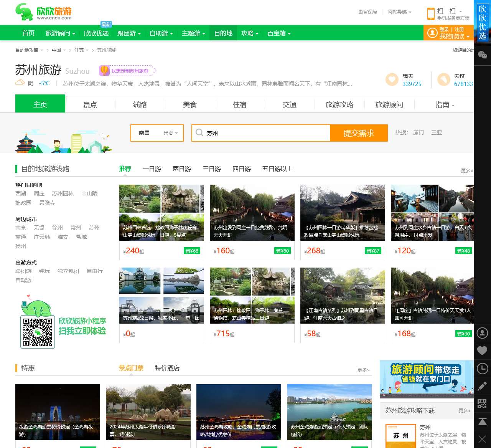
Task: Click the heart favorites icon on right sidebar
Action: click(x=482, y=350)
